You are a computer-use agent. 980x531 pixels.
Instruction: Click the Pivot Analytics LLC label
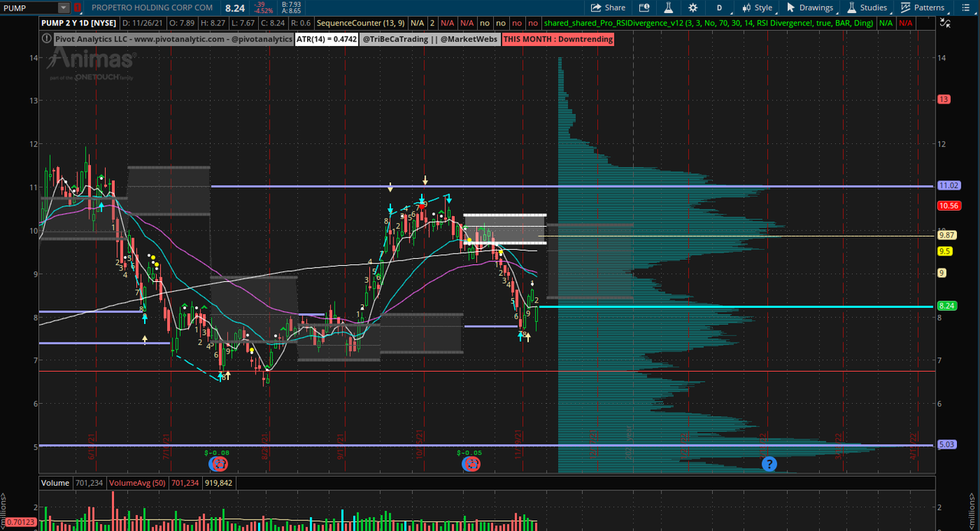pyautogui.click(x=172, y=39)
